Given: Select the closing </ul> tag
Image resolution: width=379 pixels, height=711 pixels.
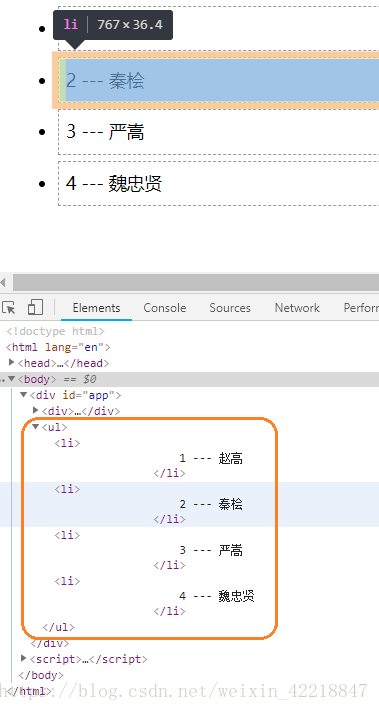Looking at the screenshot, I should pos(58,628).
